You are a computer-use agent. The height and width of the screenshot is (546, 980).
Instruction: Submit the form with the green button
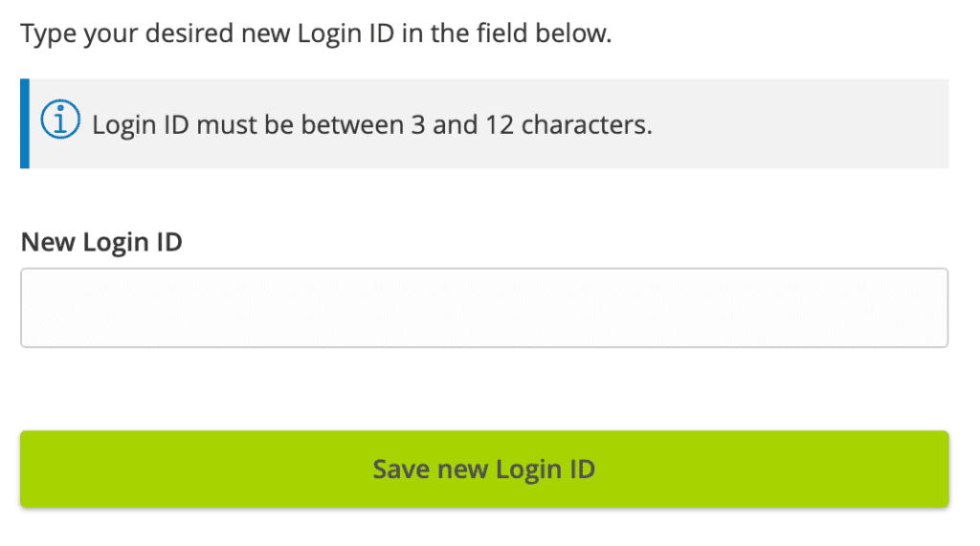coord(484,469)
